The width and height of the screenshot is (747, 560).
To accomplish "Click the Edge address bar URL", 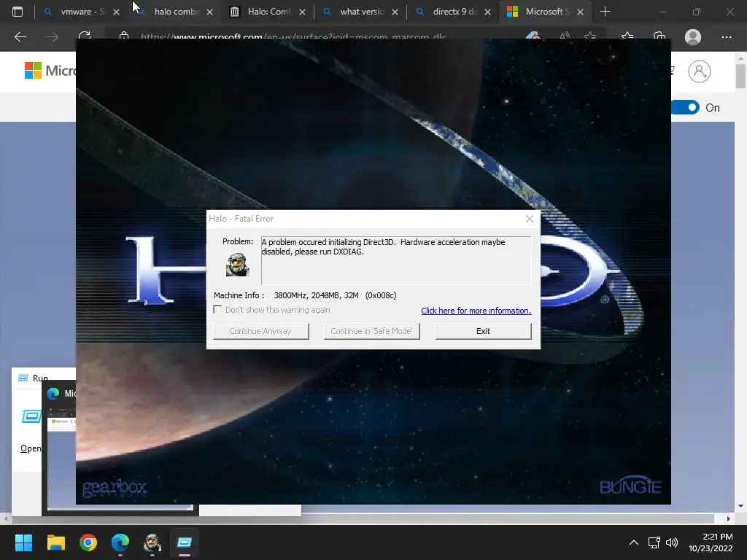I will [x=293, y=36].
